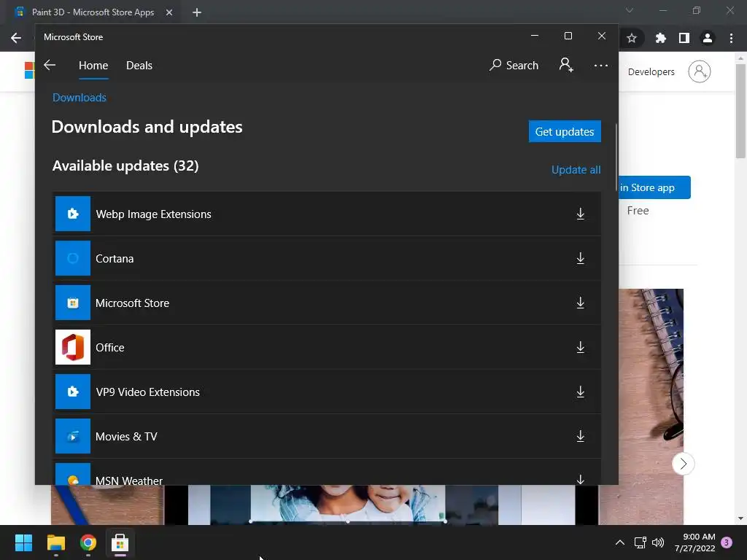Open the clock showing 9:00 AM
Image resolution: width=747 pixels, height=560 pixels.
click(695, 542)
